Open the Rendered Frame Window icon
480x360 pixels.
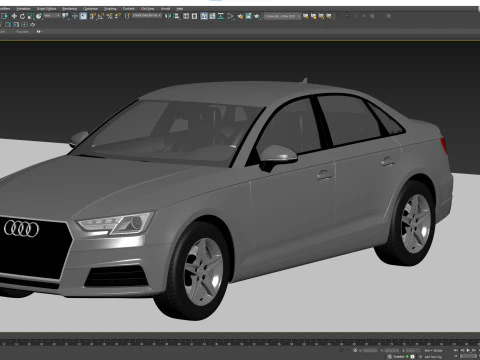click(x=249, y=16)
